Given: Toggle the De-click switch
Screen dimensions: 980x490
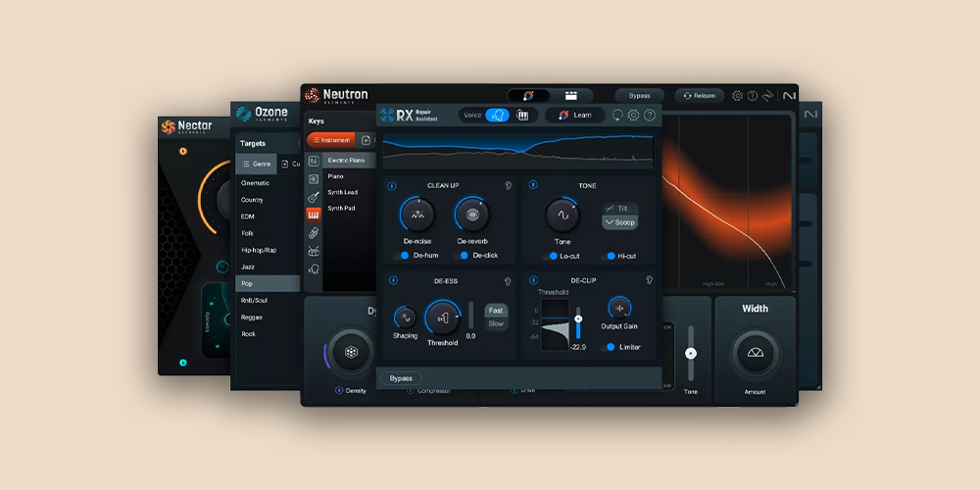Looking at the screenshot, I should coord(461,256).
